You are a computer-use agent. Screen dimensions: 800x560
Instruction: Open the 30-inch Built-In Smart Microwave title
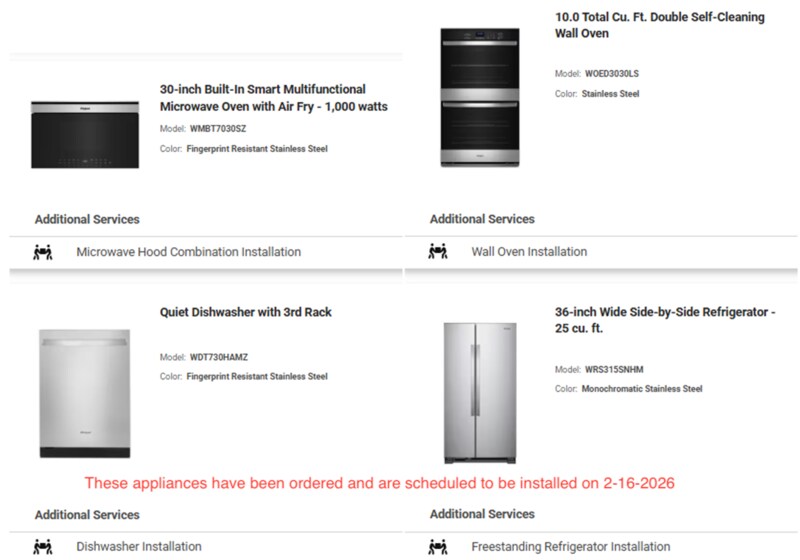click(x=274, y=97)
